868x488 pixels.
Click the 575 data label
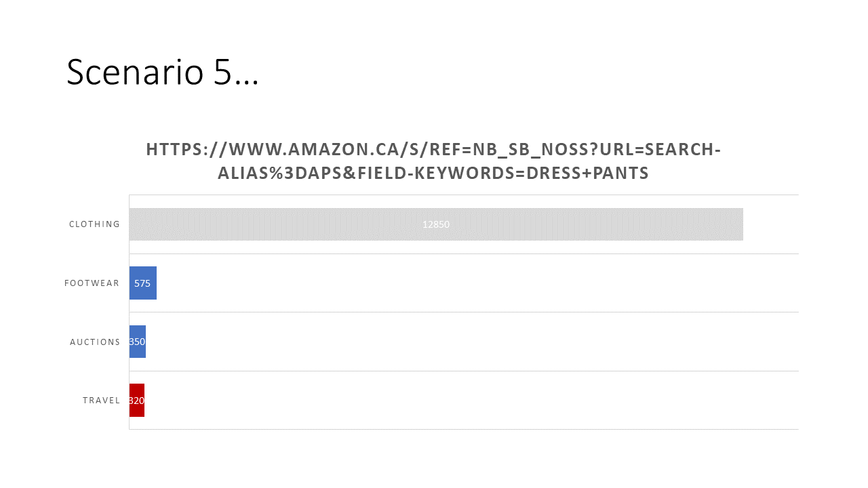(x=142, y=283)
